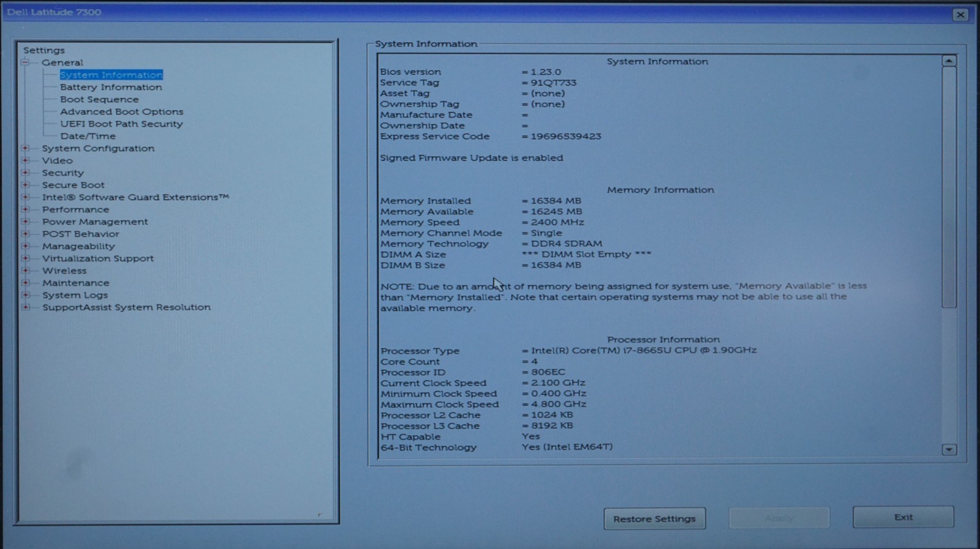Viewport: 980px width, 549px height.
Task: Click Processor L3 Cache value 8192 KB
Action: click(x=552, y=425)
